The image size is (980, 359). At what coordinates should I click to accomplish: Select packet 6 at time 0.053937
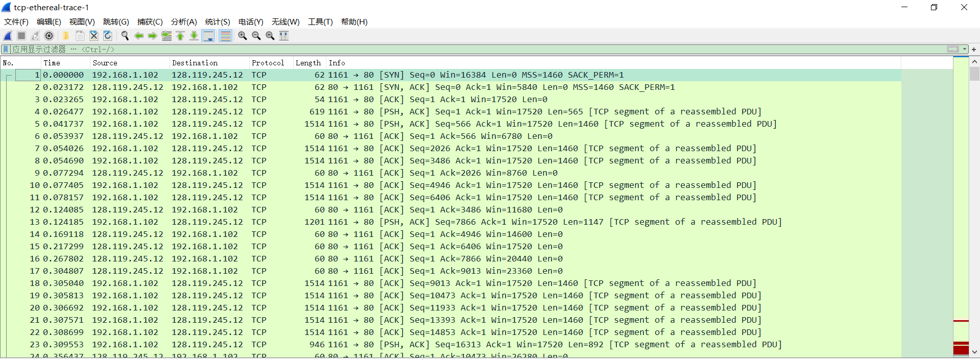451,136
